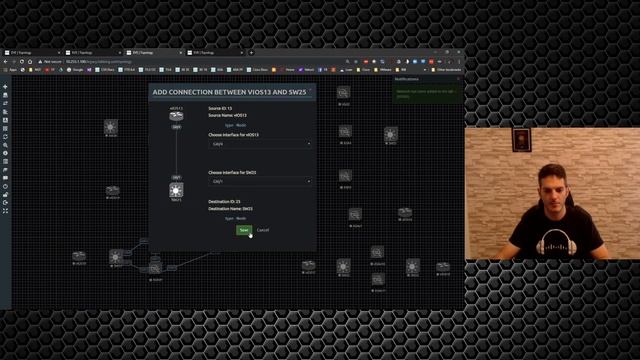The image size is (640, 360).
Task: Click the SW25 switch icon in the dialog
Action: [x=176, y=190]
